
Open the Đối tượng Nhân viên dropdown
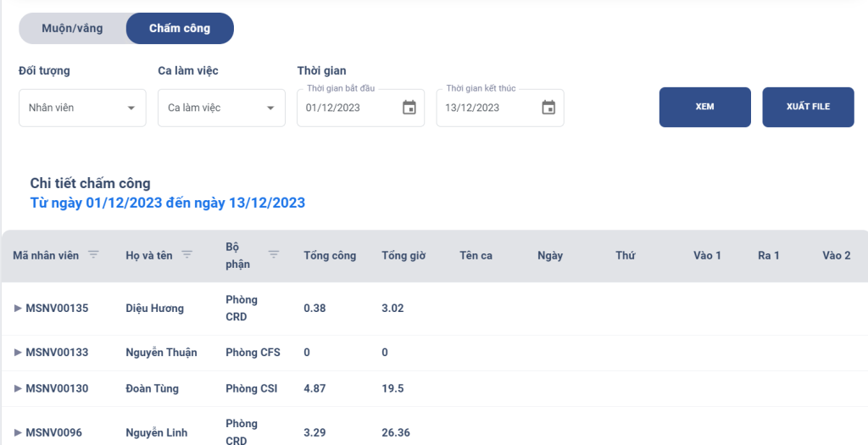(x=82, y=108)
